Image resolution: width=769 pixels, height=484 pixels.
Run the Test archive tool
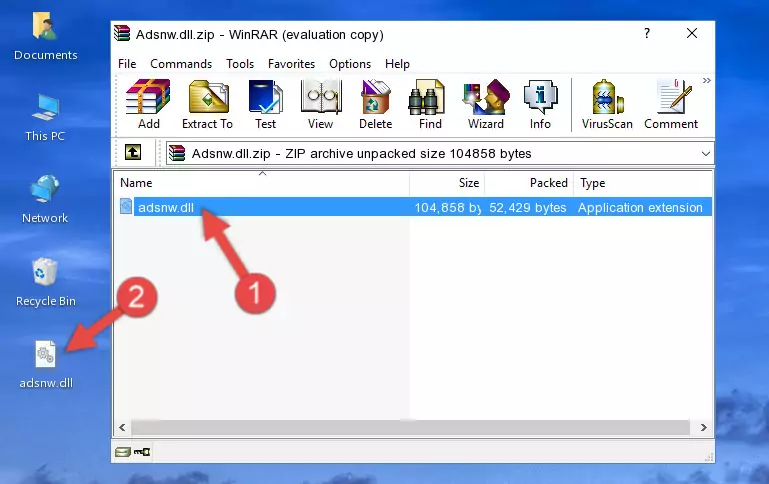click(265, 104)
